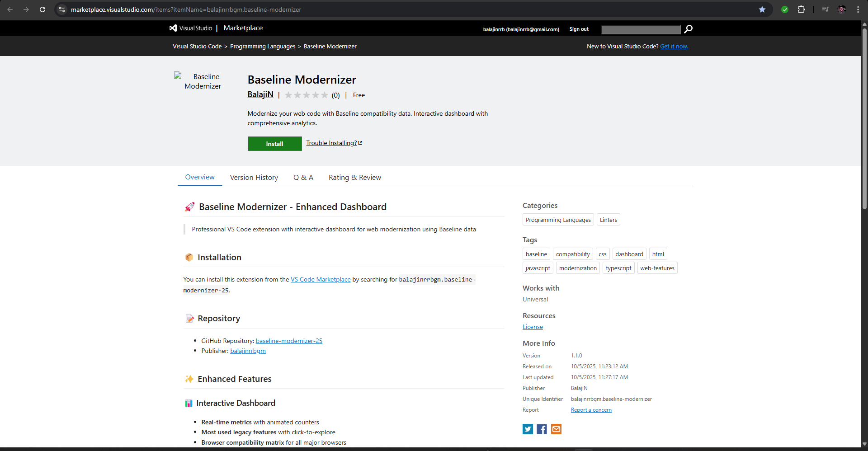The height and width of the screenshot is (451, 868).
Task: Click the web-features tag
Action: [657, 268]
